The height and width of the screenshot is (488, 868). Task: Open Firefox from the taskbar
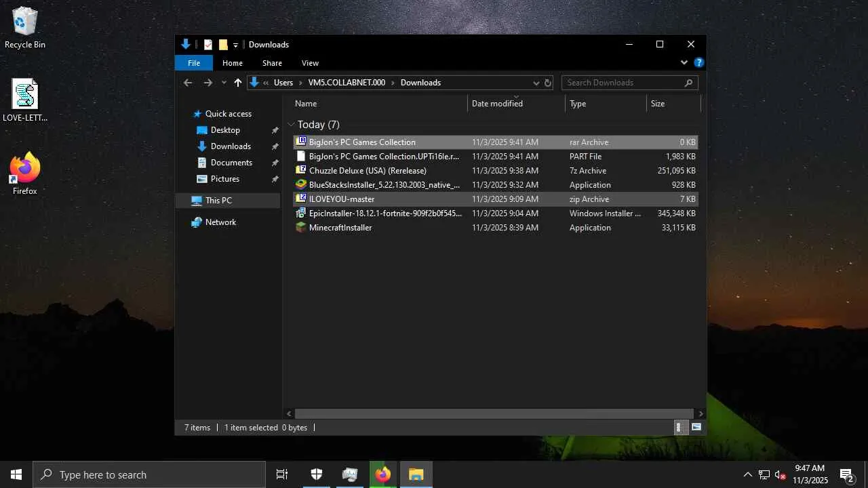coord(383,474)
